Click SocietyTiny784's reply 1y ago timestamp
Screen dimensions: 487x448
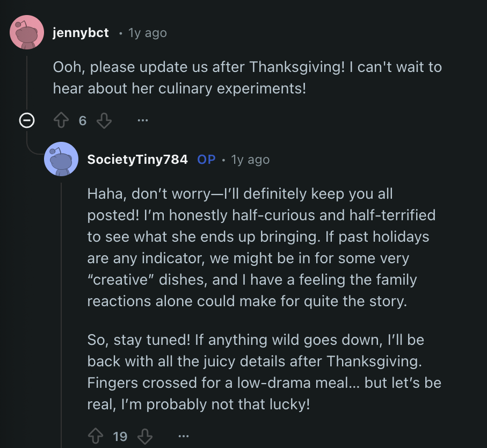(250, 160)
